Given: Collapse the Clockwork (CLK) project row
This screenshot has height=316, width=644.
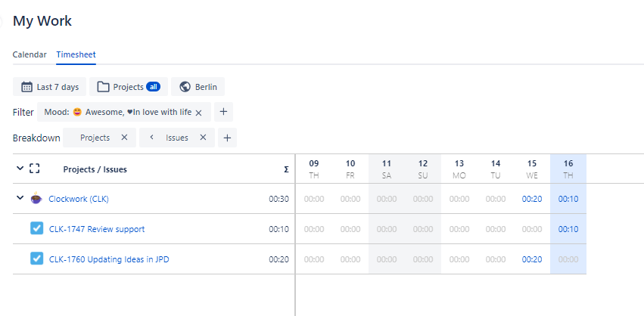Looking at the screenshot, I should 20,199.
